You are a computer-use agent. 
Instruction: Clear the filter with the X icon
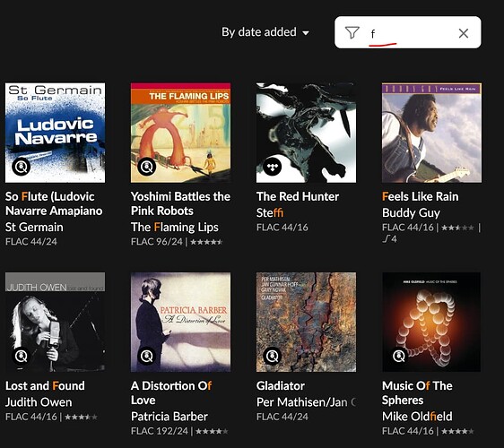463,33
